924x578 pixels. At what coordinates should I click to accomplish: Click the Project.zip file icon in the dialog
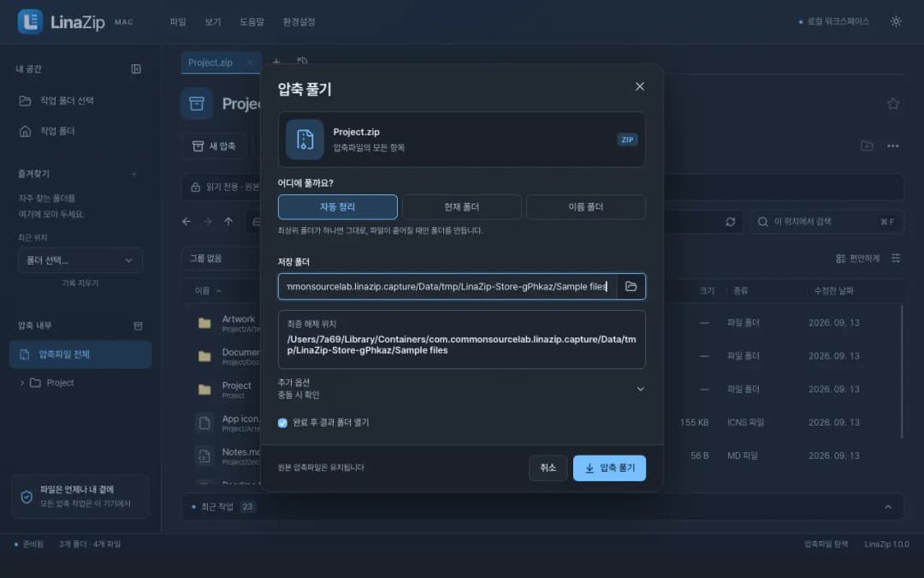point(305,140)
